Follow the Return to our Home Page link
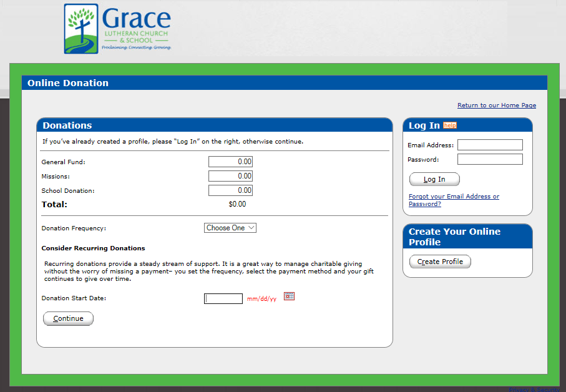This screenshot has width=566, height=392. click(x=496, y=105)
